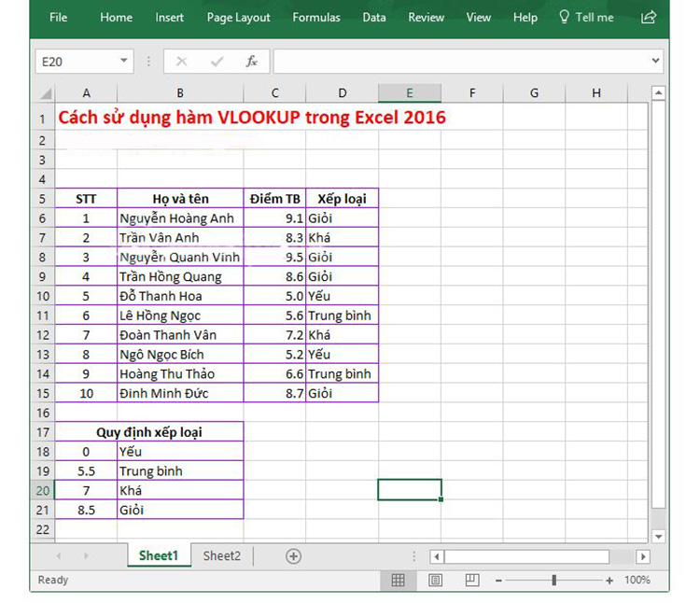Click the three-dot tab bar splitter handle
This screenshot has width=700, height=603.
413,556
